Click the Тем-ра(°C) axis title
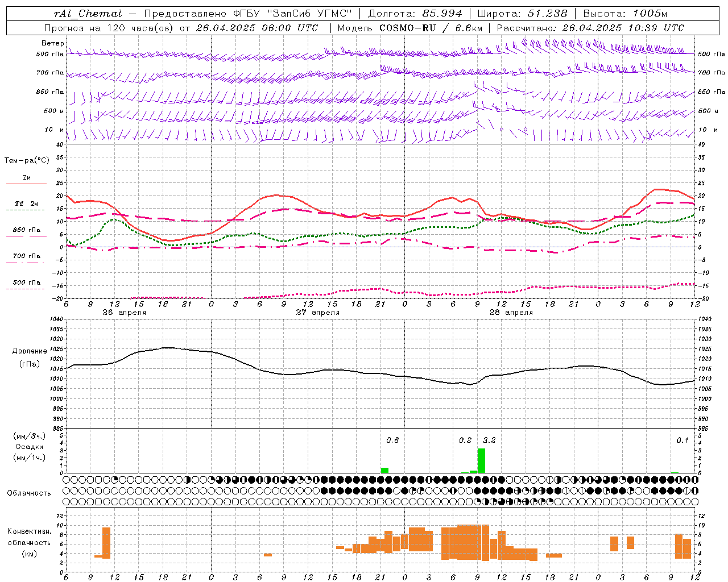This screenshot has width=728, height=582. [x=27, y=161]
